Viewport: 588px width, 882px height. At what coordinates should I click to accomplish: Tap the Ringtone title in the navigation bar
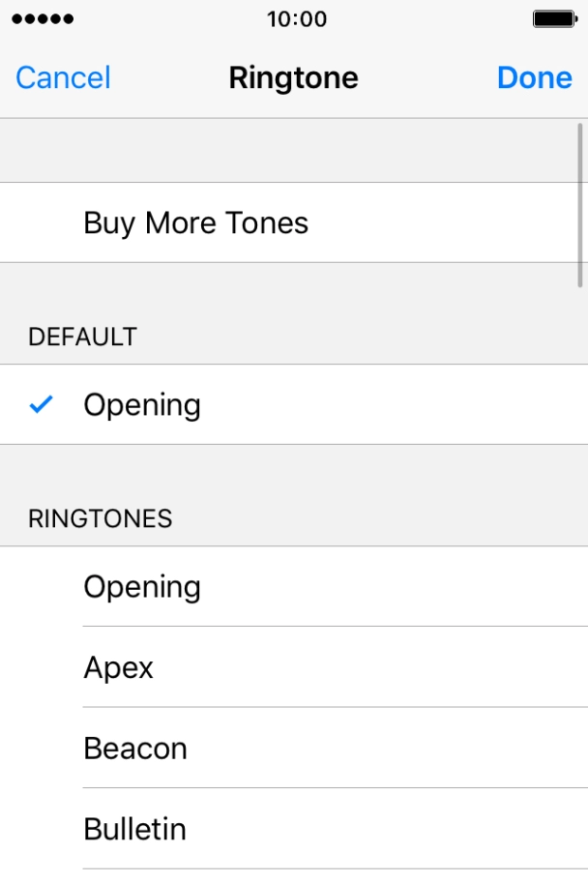tap(293, 77)
